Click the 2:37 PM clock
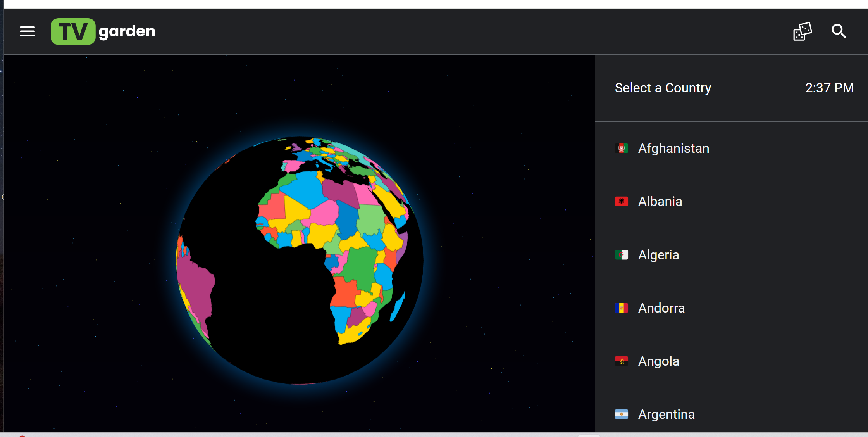868x437 pixels. pyautogui.click(x=829, y=88)
